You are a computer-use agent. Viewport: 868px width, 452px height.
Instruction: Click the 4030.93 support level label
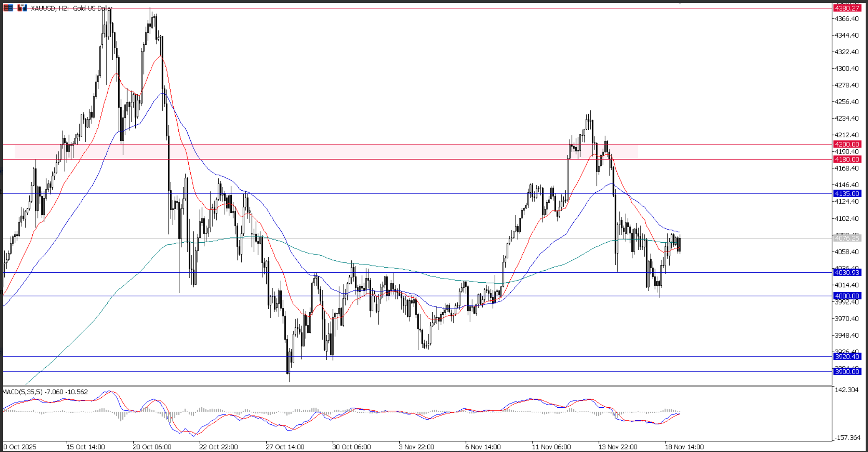pos(847,273)
